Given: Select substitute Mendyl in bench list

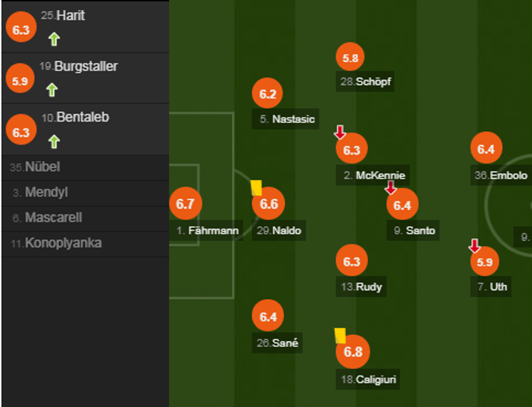Looking at the screenshot, I should tap(46, 193).
